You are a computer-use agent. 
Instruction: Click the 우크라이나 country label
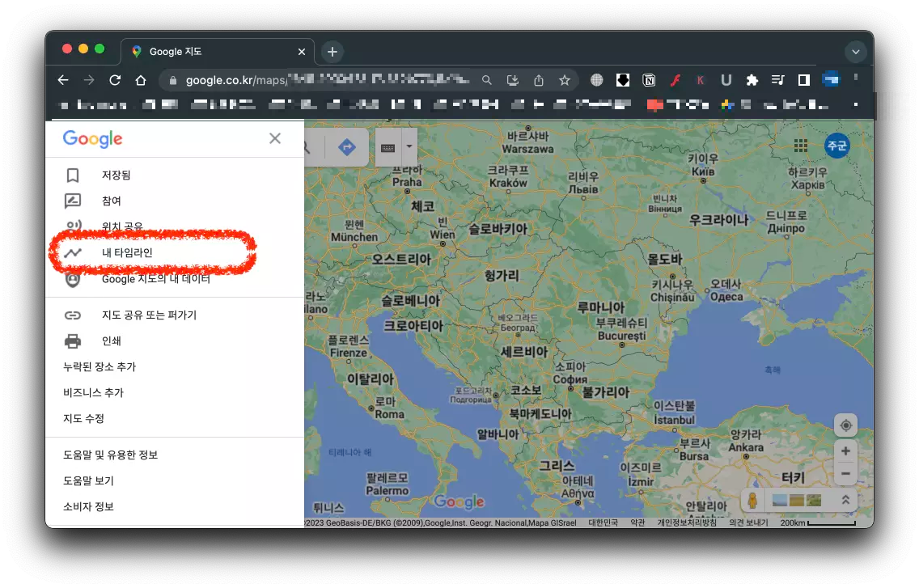(x=719, y=221)
